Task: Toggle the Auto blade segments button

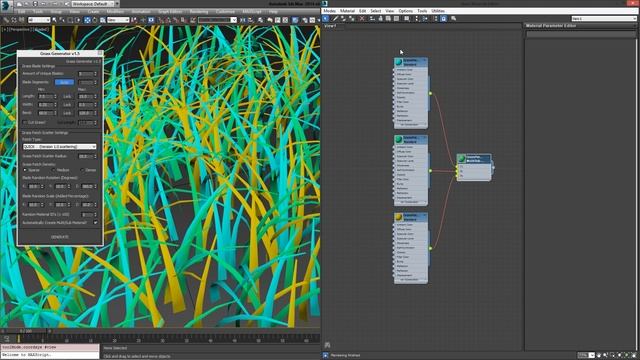Action: 64,82
